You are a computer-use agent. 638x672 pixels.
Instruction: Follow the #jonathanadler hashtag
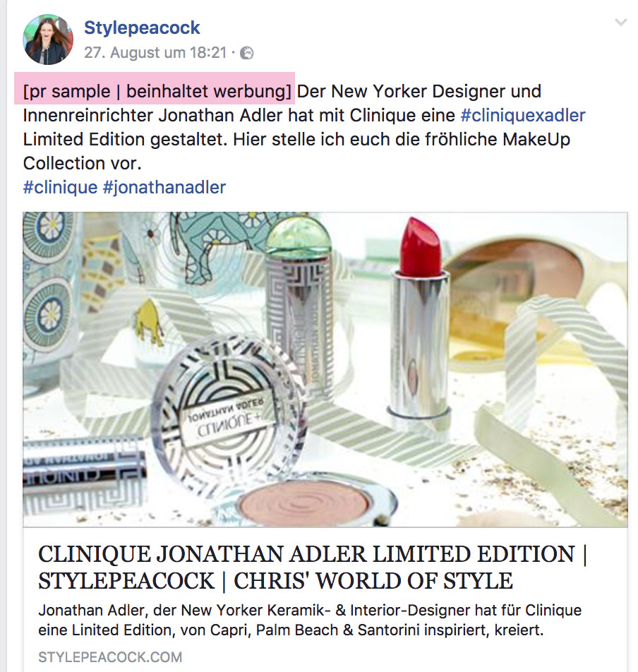tap(164, 187)
